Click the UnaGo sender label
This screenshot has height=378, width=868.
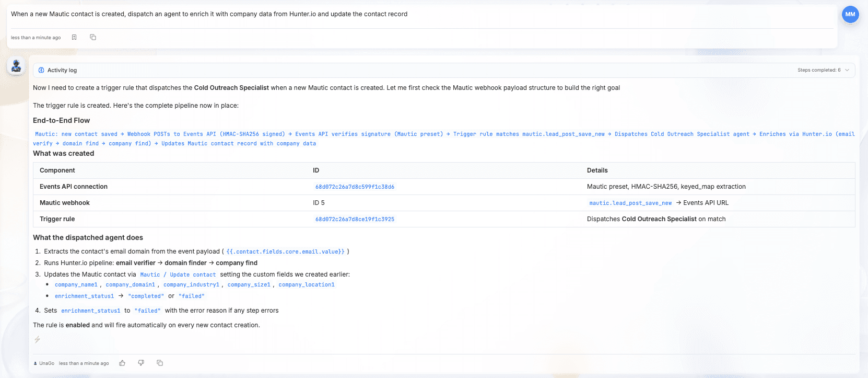click(46, 363)
